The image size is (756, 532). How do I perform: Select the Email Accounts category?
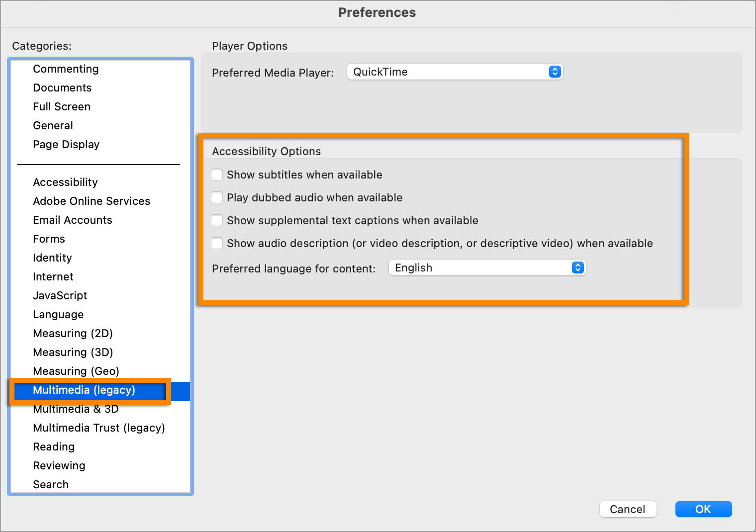point(73,220)
